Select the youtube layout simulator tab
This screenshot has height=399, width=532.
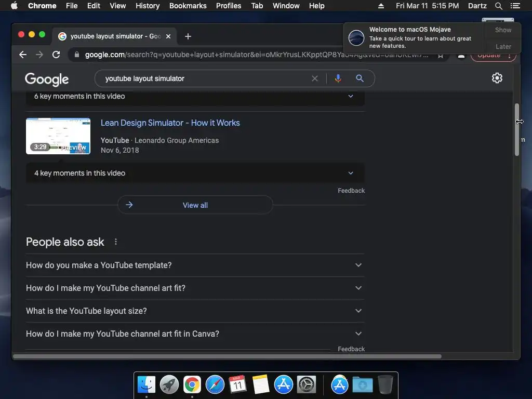tap(114, 36)
